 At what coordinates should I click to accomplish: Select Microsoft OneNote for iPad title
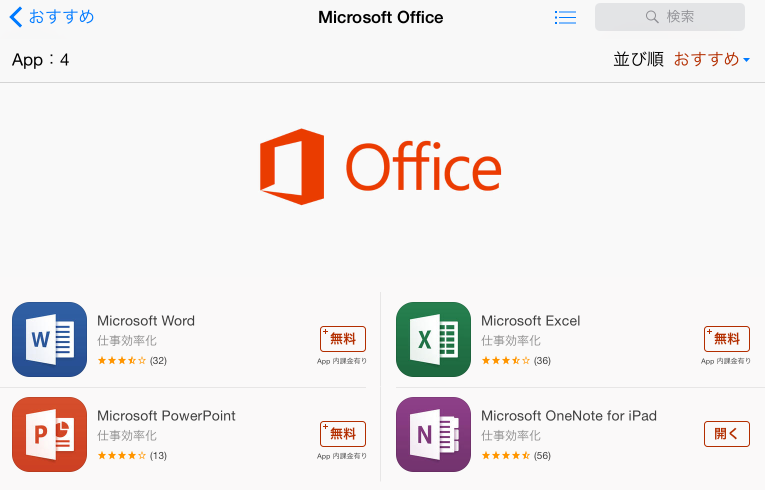pos(569,416)
